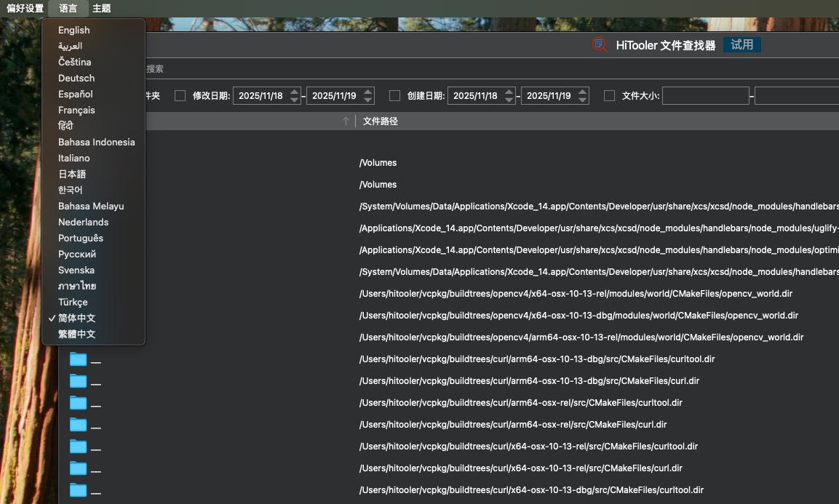Enable the 创建日期 checkbox

pyautogui.click(x=394, y=95)
